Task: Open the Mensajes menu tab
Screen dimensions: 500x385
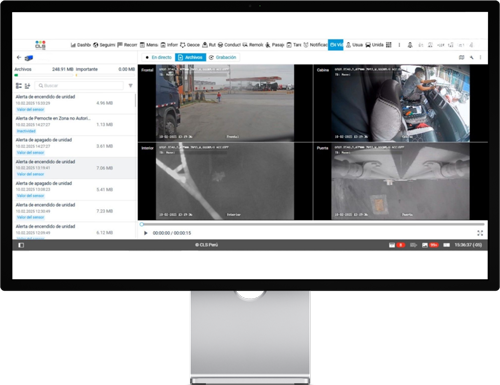Action: 149,45
